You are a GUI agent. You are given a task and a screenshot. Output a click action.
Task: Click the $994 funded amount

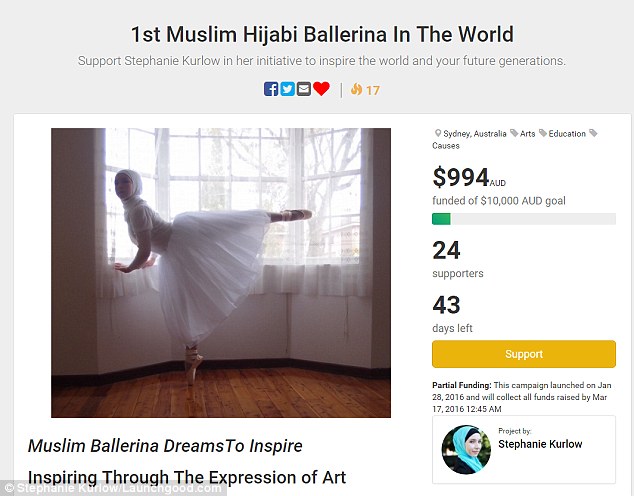pos(461,177)
